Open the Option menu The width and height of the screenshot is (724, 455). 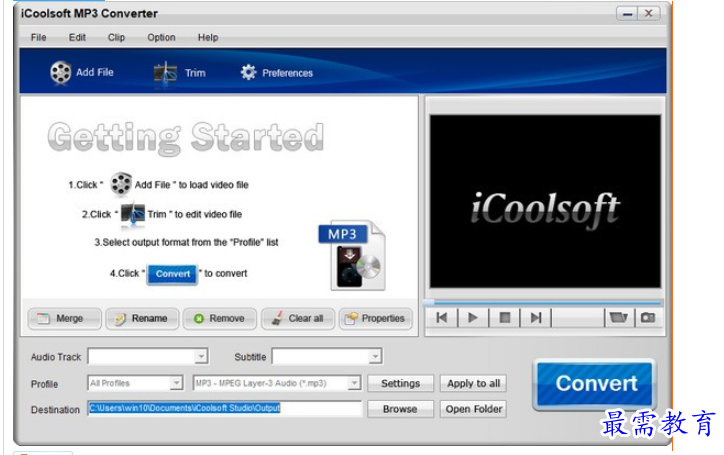[x=161, y=37]
